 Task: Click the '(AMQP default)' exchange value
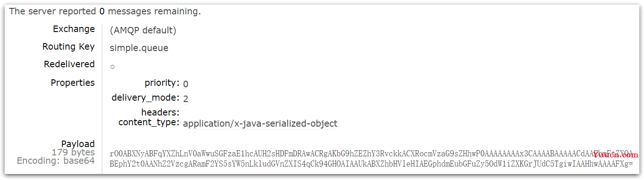pyautogui.click(x=143, y=31)
